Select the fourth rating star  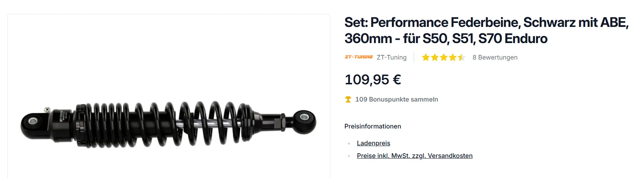pos(453,57)
